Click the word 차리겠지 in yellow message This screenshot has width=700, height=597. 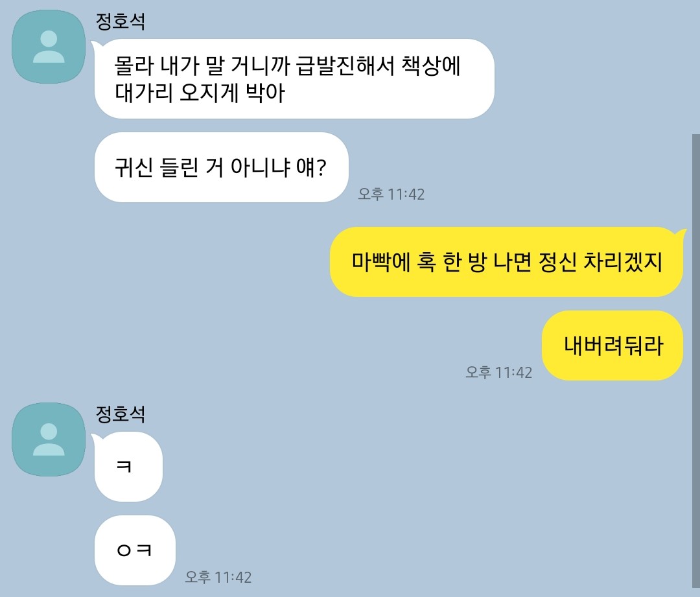[x=624, y=262]
